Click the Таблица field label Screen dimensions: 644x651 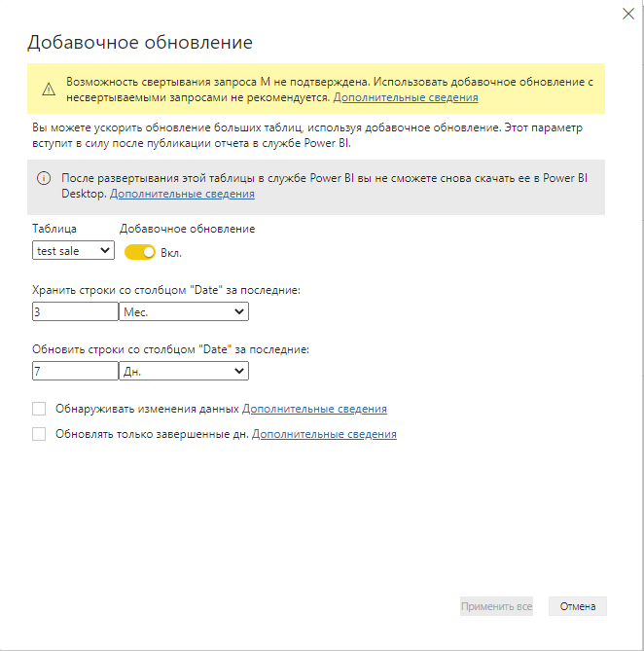click(x=54, y=229)
